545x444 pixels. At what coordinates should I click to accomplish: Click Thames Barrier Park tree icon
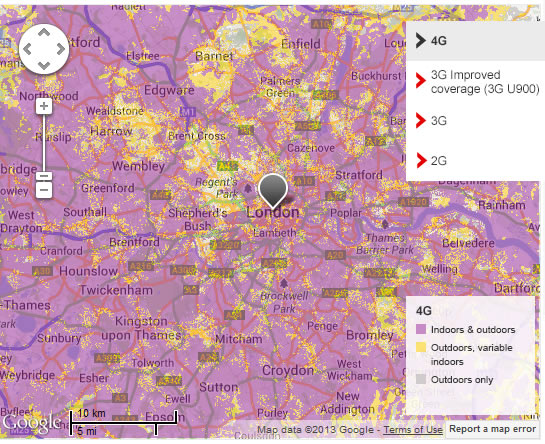(x=385, y=224)
